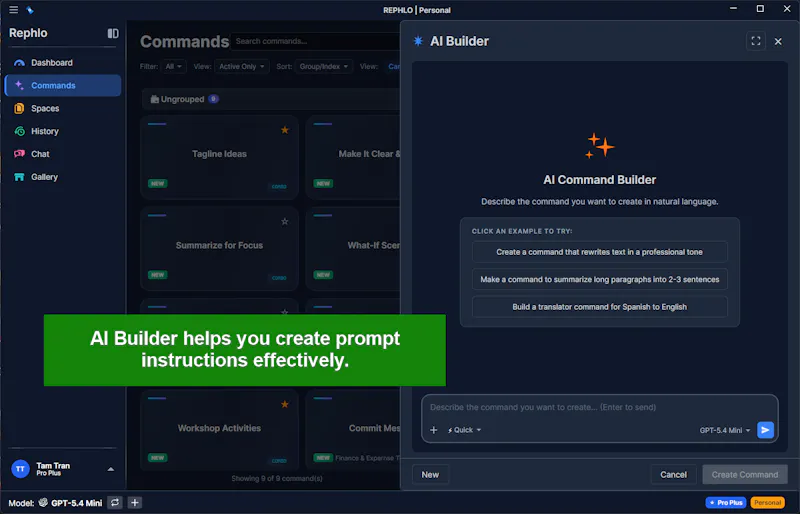Expand AI Builder to fullscreen
Screen dimensions: 800x514
coord(756,41)
